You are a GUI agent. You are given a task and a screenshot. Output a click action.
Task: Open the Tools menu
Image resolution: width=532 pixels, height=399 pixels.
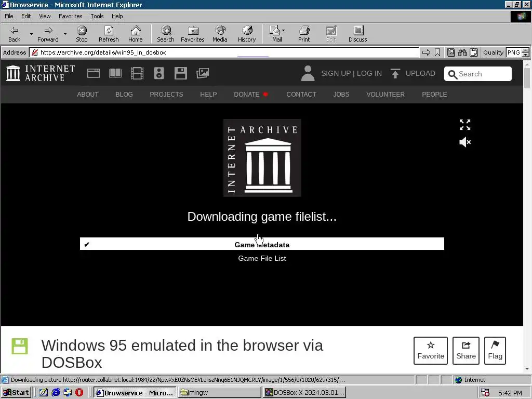coord(97,16)
